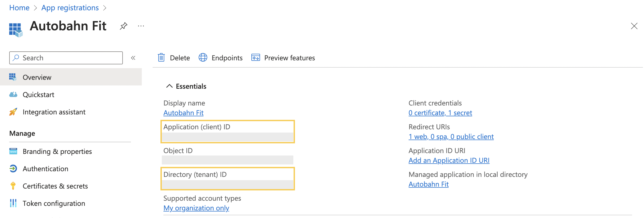Click the Quickstart cloud icon
This screenshot has height=218, width=644.
[x=13, y=94]
